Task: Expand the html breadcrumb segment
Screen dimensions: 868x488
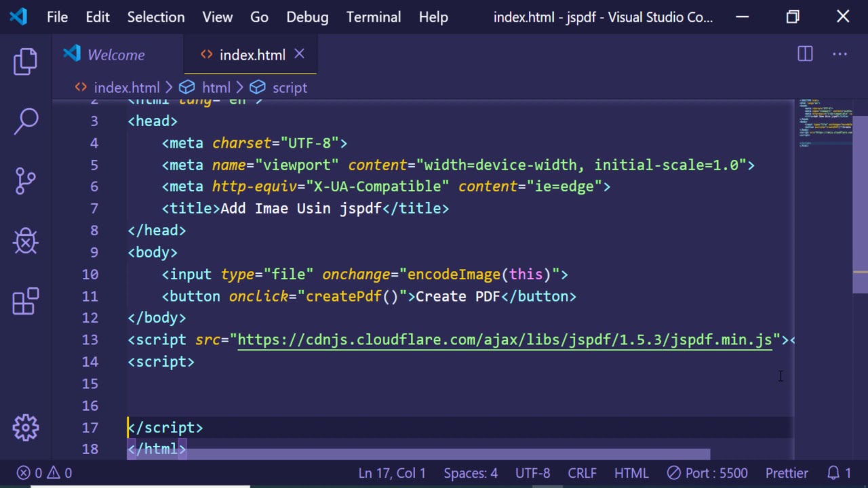Action: pyautogui.click(x=216, y=87)
